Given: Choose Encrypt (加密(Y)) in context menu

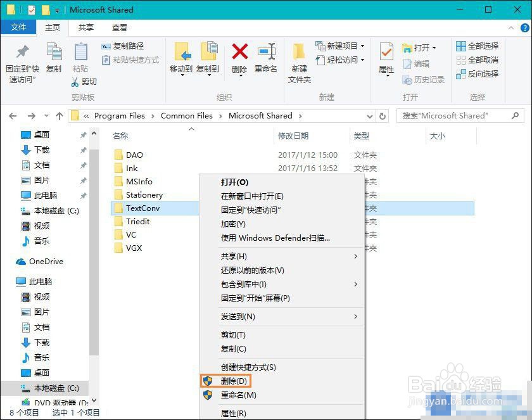Looking at the screenshot, I should (282, 224).
